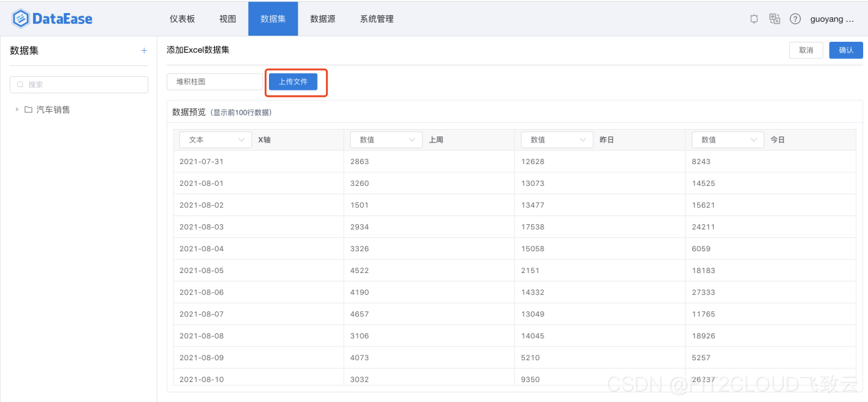Click the value 24211 in 今日 column
This screenshot has width=868, height=402.
pyautogui.click(x=704, y=227)
